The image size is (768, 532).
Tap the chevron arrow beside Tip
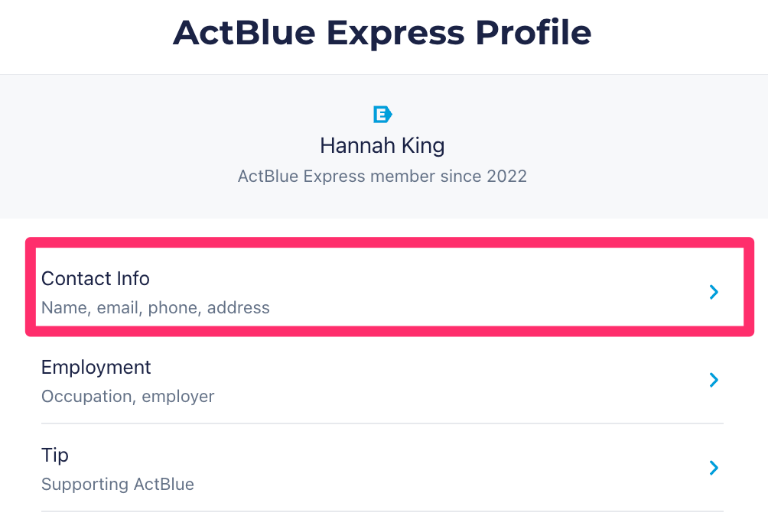pos(714,468)
